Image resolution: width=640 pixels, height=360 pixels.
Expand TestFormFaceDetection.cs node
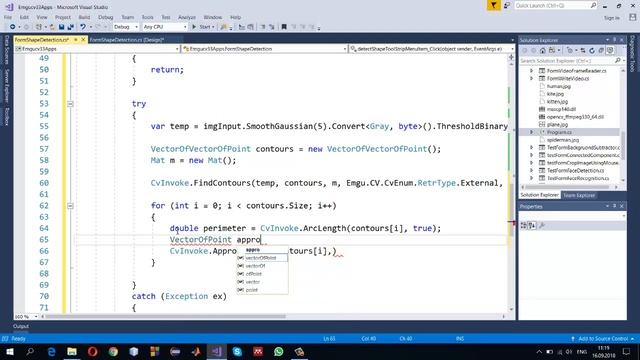click(x=531, y=171)
